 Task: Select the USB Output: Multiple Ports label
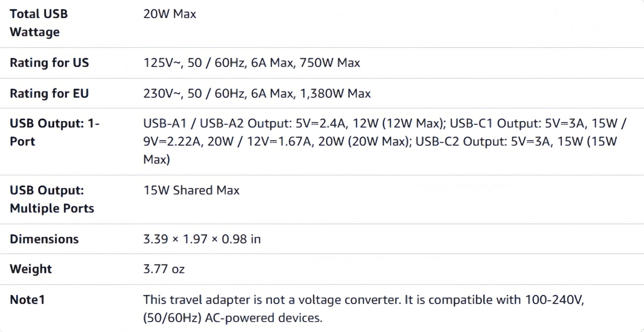52,199
